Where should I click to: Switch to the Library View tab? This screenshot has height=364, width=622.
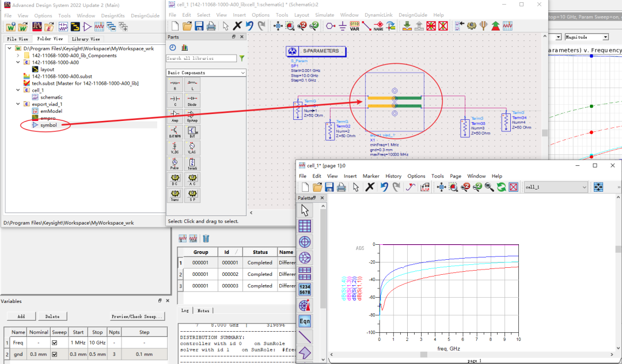click(86, 39)
